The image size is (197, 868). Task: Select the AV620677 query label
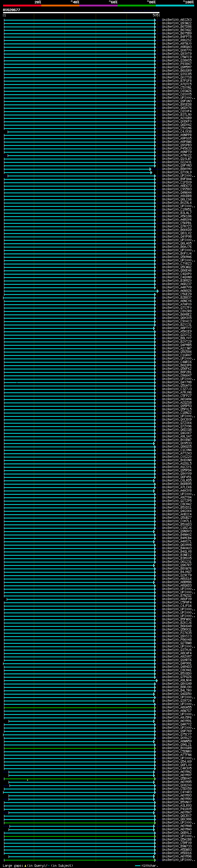coord(11,10)
